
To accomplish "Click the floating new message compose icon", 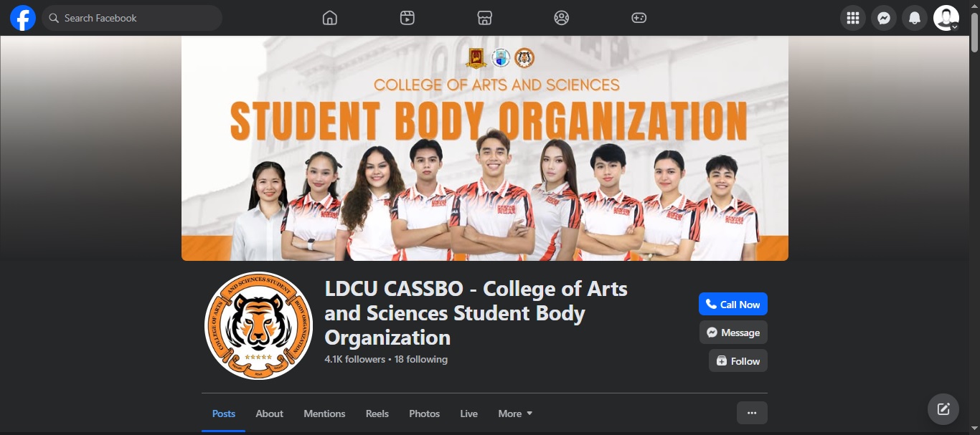I will coord(943,409).
